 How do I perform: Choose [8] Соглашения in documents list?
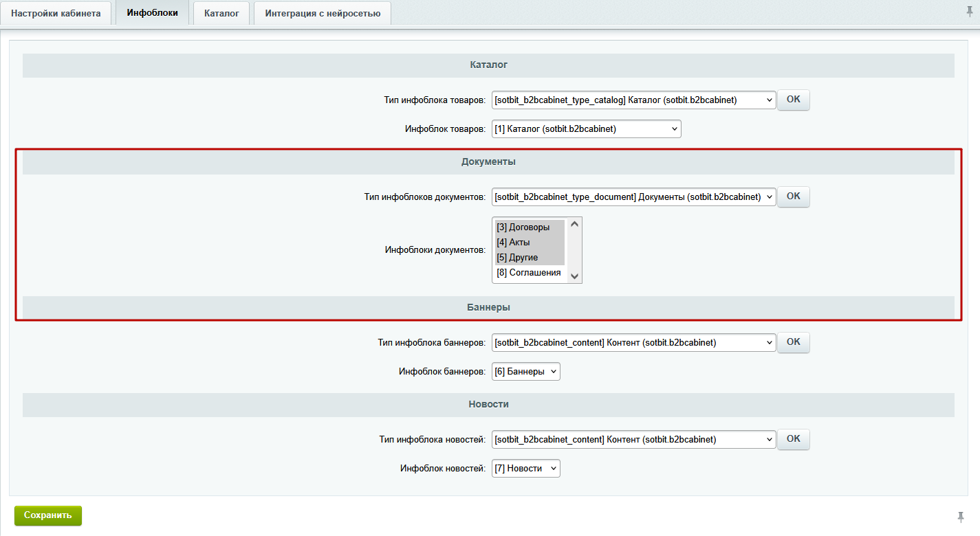pyautogui.click(x=529, y=273)
